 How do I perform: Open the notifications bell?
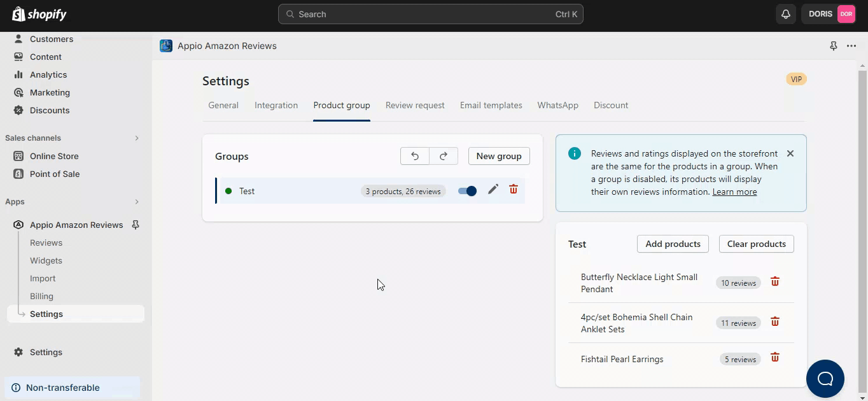786,14
